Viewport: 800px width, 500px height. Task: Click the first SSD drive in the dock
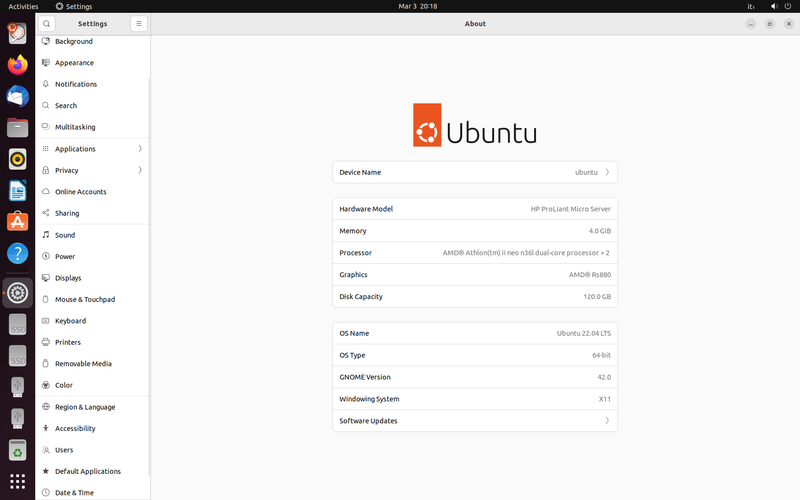click(17, 325)
